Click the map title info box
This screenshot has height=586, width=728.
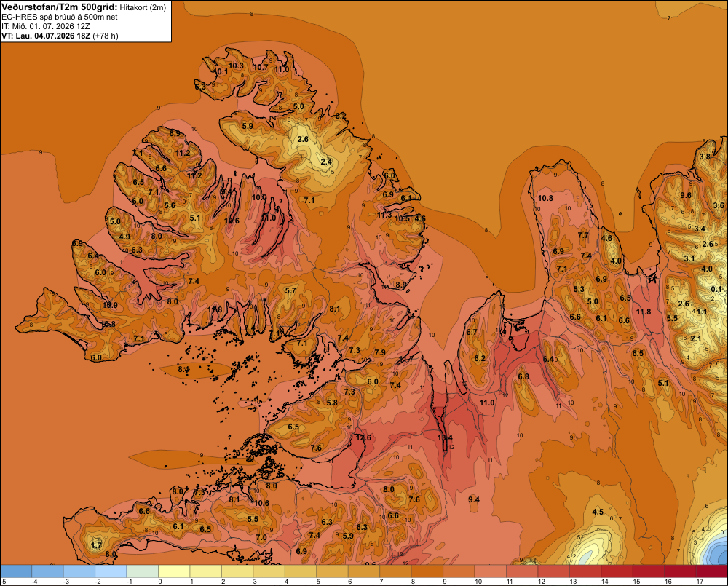coord(86,21)
